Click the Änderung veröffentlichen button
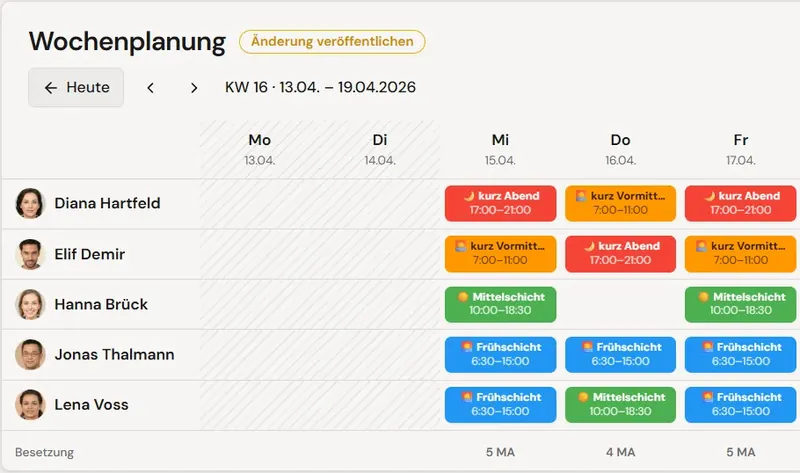The image size is (800, 473). point(332,42)
